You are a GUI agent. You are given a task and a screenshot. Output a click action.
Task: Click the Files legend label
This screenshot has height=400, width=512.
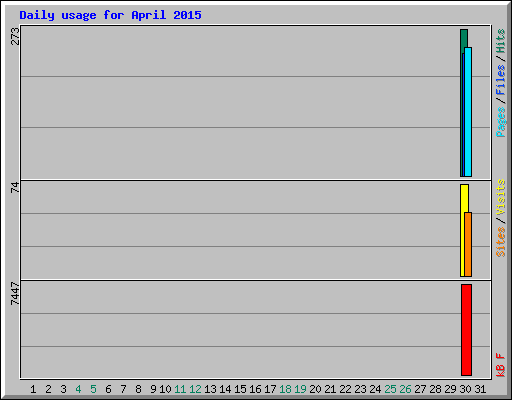point(501,80)
